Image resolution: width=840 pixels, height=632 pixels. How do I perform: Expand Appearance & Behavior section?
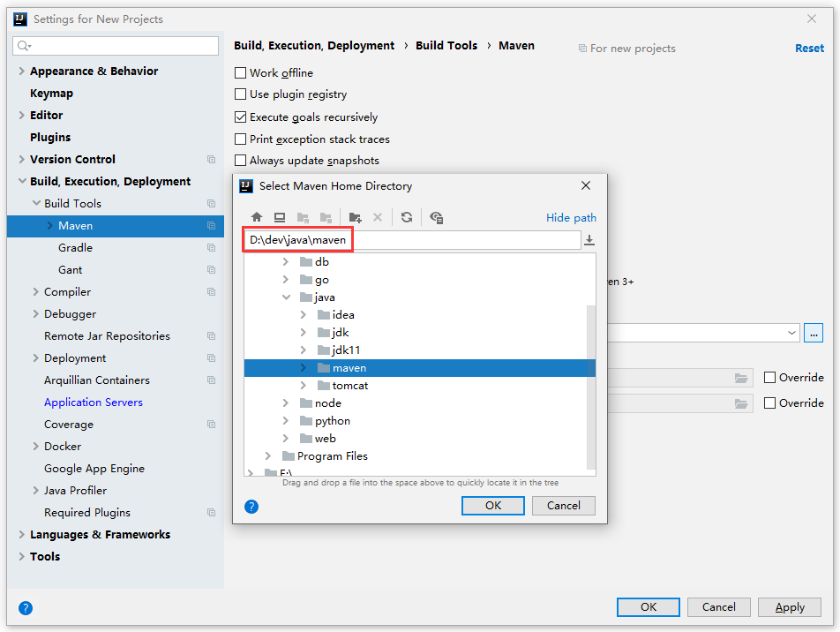tap(22, 71)
